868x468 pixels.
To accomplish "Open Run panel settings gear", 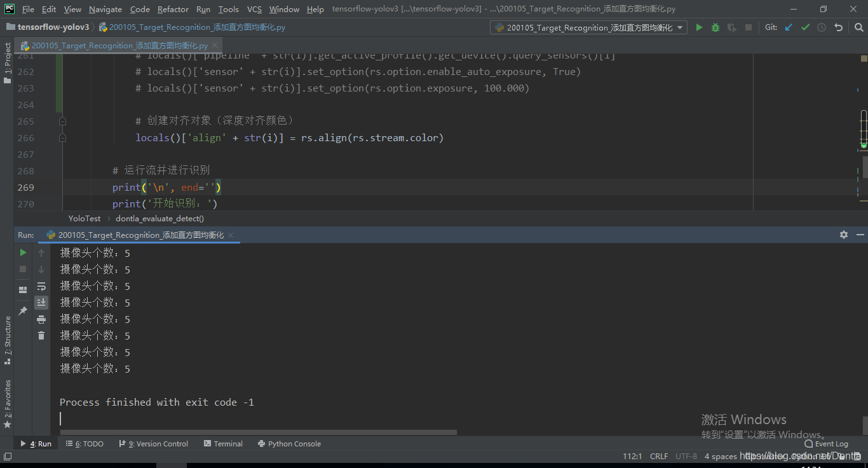I will click(844, 235).
